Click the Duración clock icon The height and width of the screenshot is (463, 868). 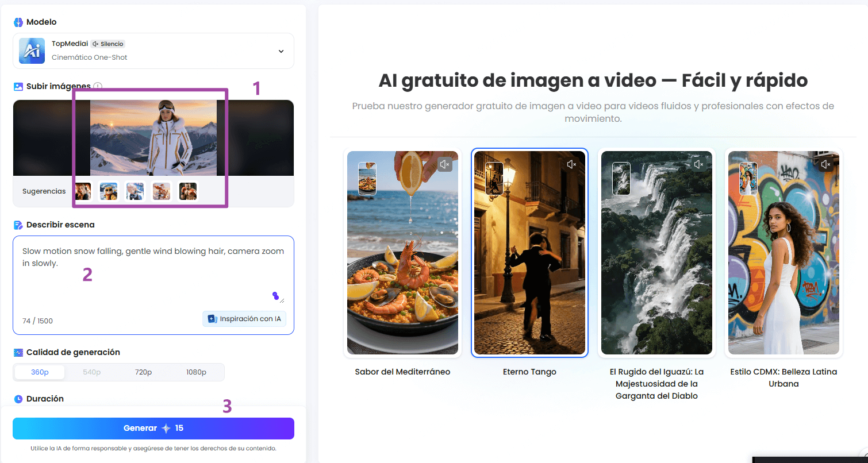[17, 398]
